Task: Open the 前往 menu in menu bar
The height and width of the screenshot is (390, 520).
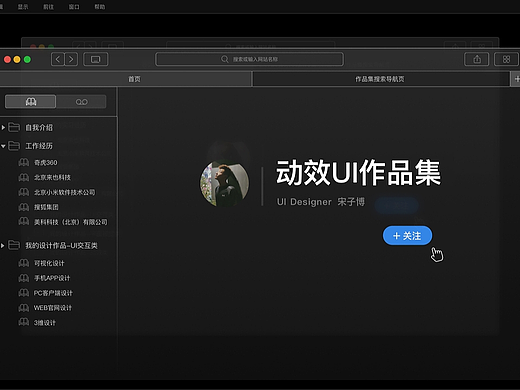Action: tap(49, 7)
